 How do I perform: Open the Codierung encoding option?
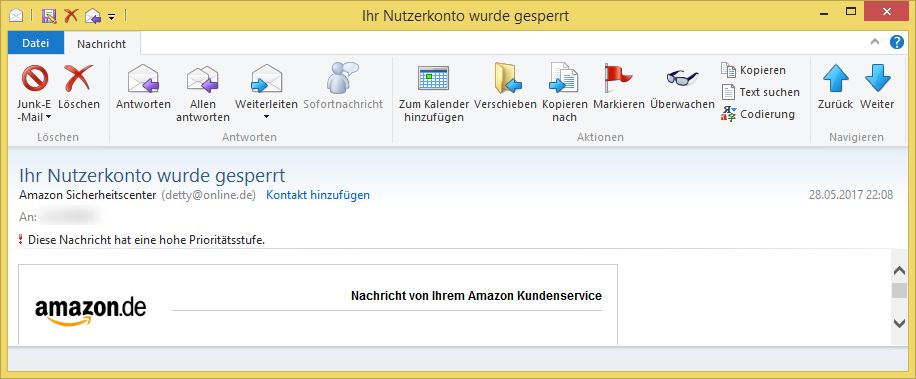(x=758, y=114)
